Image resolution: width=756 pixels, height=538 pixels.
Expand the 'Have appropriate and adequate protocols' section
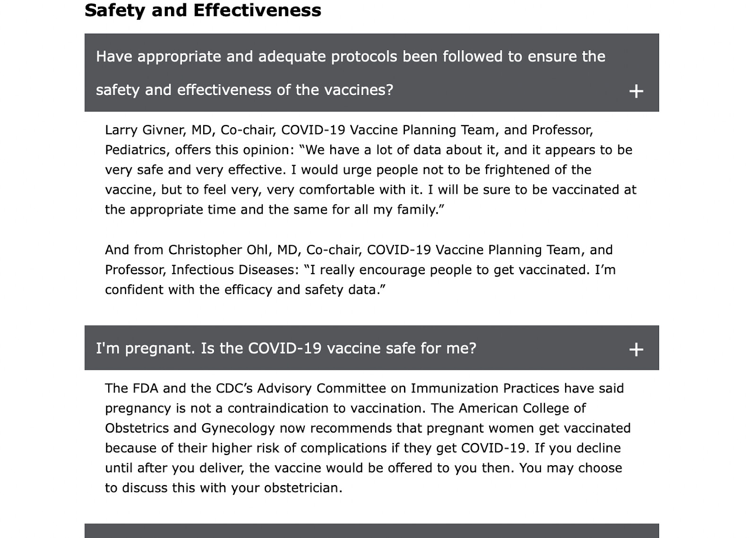pyautogui.click(x=350, y=57)
